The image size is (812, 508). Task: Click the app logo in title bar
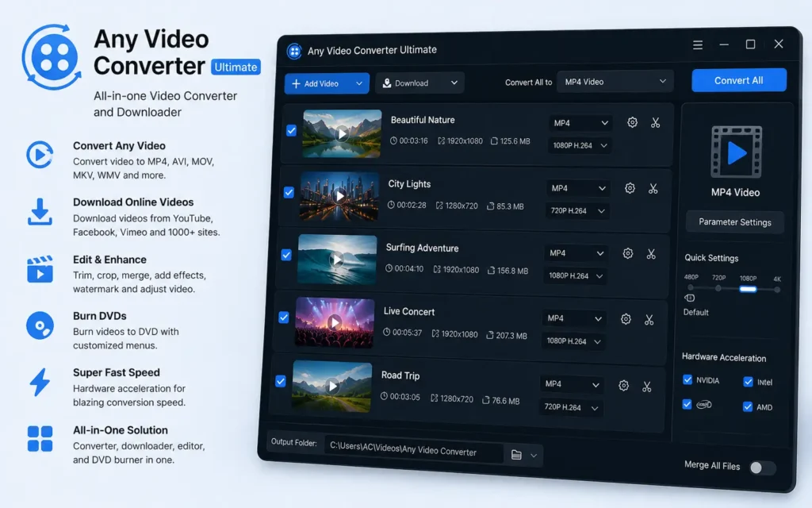pyautogui.click(x=294, y=51)
